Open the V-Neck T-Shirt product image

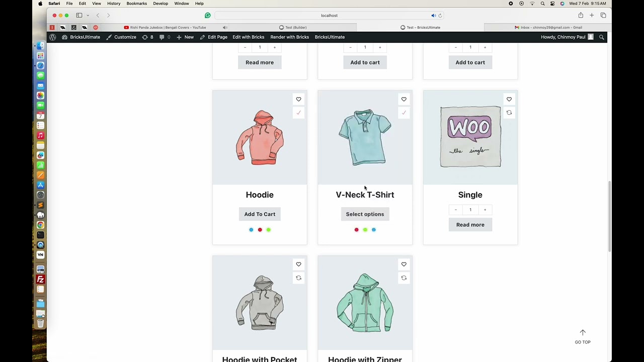pos(365,137)
